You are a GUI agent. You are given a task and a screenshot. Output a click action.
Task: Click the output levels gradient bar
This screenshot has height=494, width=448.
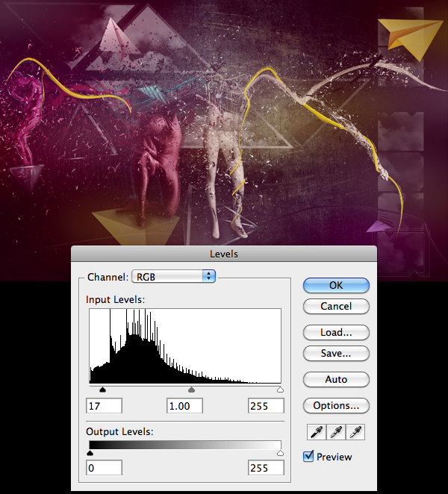[x=185, y=445]
